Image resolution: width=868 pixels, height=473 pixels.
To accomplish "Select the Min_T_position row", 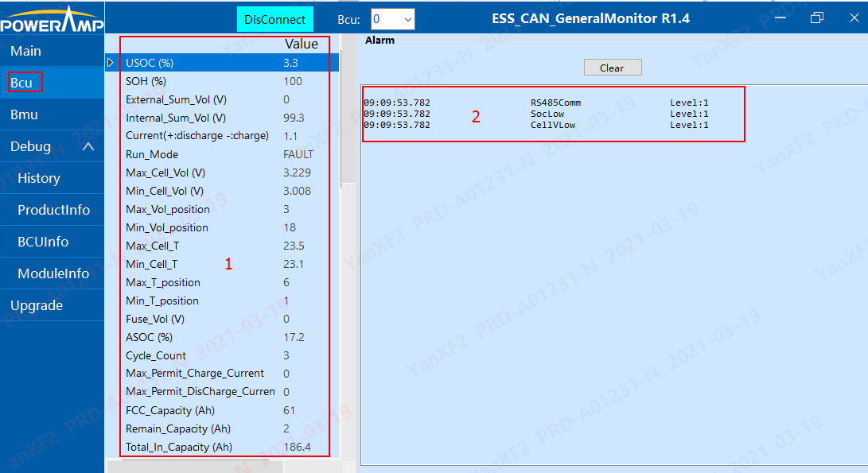I will 222,300.
